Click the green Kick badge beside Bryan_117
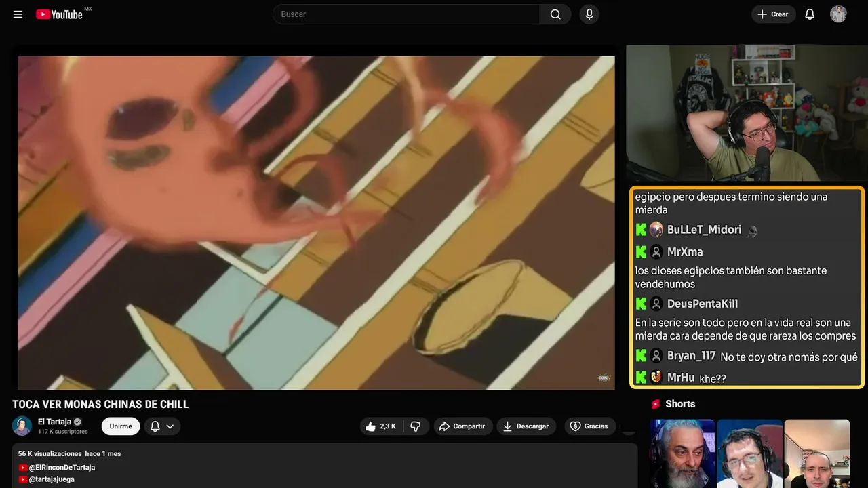The width and height of the screenshot is (868, 488). 641,356
